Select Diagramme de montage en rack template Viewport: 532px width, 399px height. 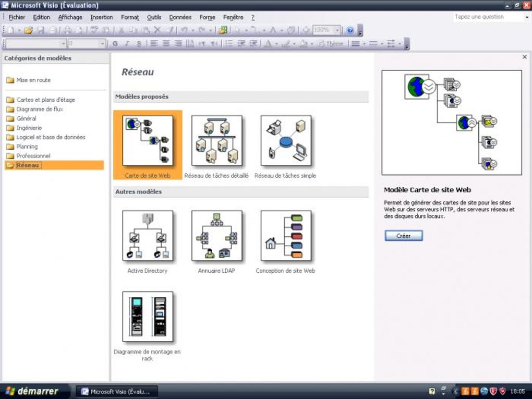tap(147, 325)
